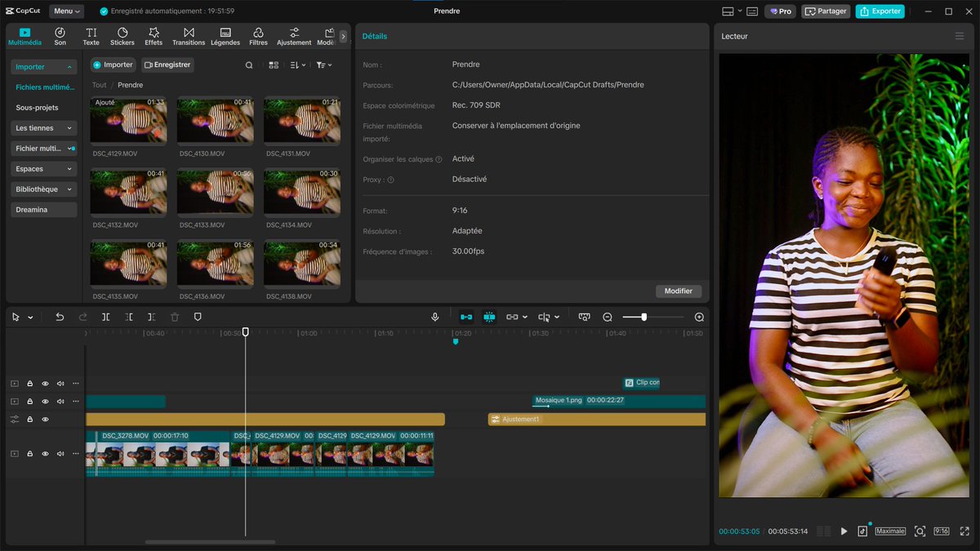
Task: Open the Son audio tab
Action: (x=60, y=36)
